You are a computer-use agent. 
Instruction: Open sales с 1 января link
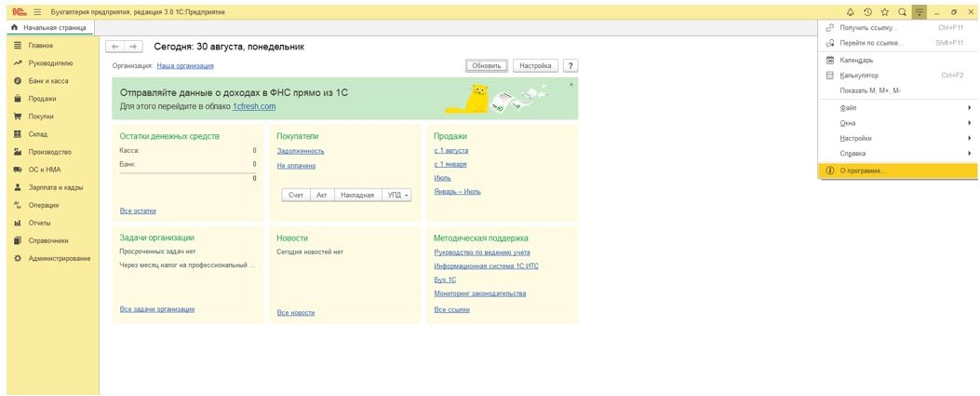pyautogui.click(x=450, y=165)
